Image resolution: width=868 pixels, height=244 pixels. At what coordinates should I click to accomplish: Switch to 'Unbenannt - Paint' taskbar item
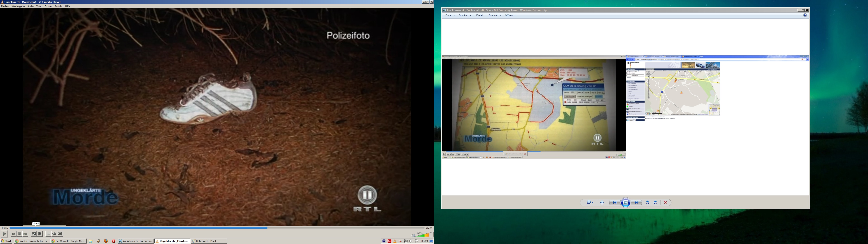click(x=209, y=241)
